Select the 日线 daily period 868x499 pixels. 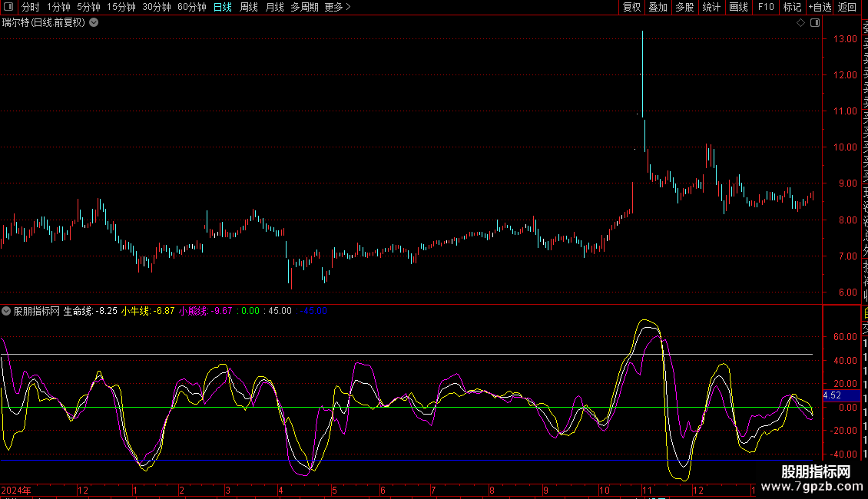(223, 7)
